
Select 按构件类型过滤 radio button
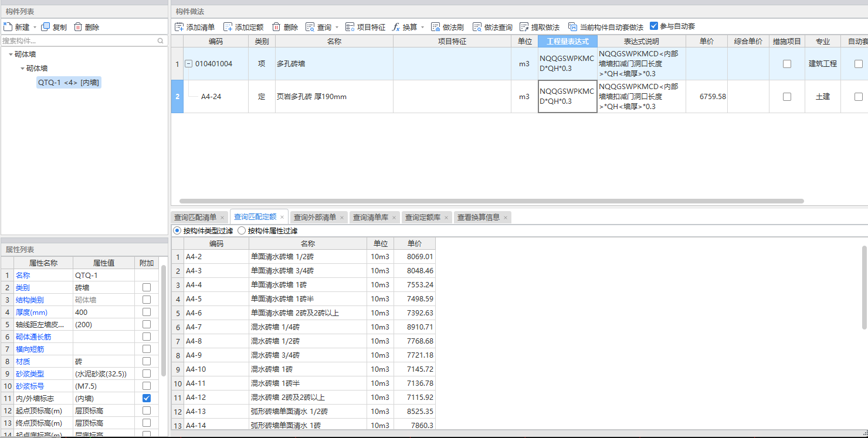(178, 231)
